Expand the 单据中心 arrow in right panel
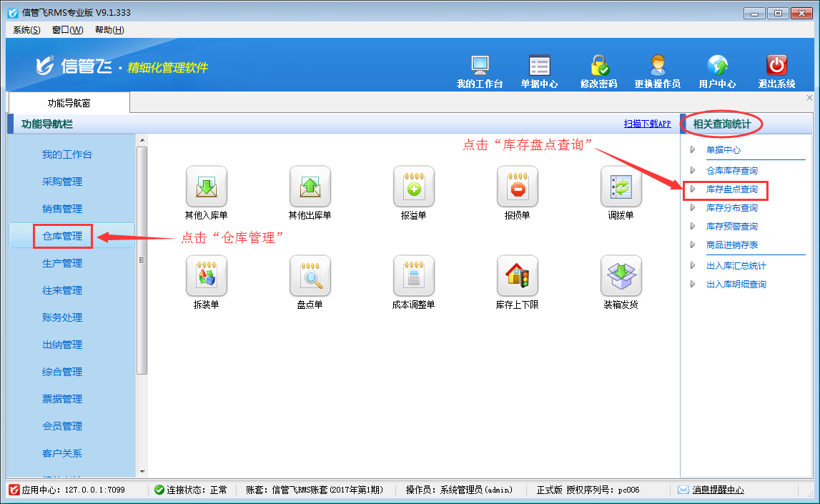The height and width of the screenshot is (504, 820). (x=692, y=150)
